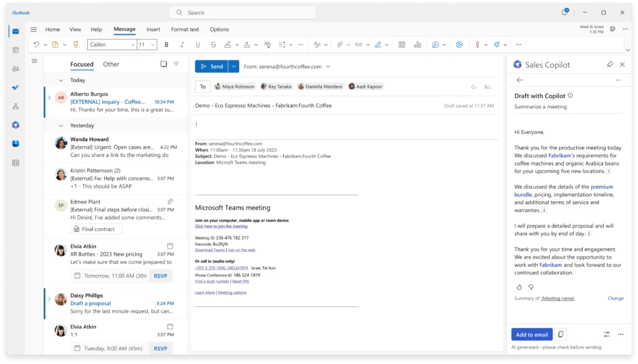Copy the Copilot draft with the copy icon
638x364 pixels.
point(560,334)
